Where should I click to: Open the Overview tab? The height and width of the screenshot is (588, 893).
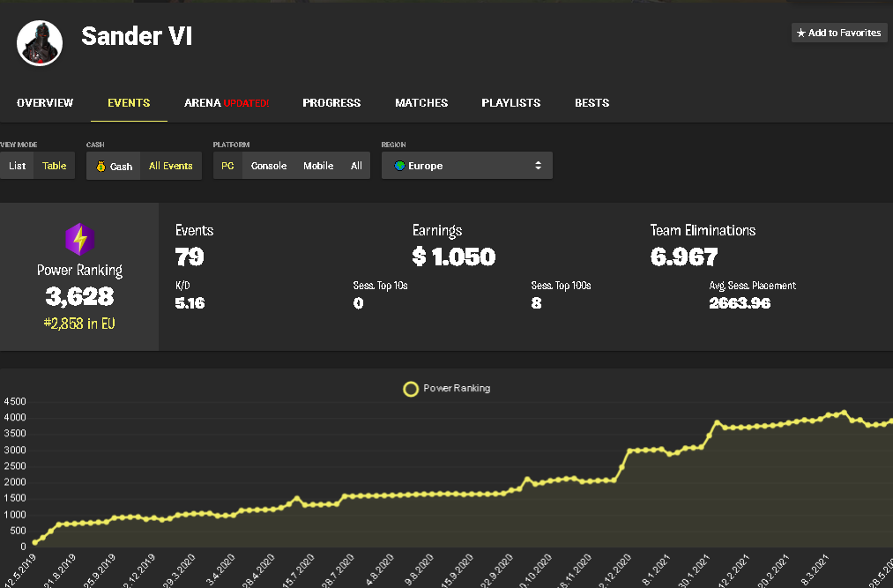click(45, 102)
